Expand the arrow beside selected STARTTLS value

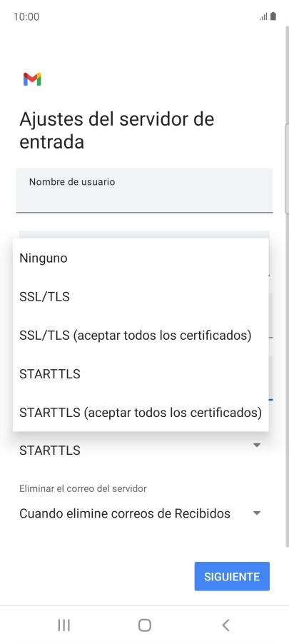pos(257,446)
